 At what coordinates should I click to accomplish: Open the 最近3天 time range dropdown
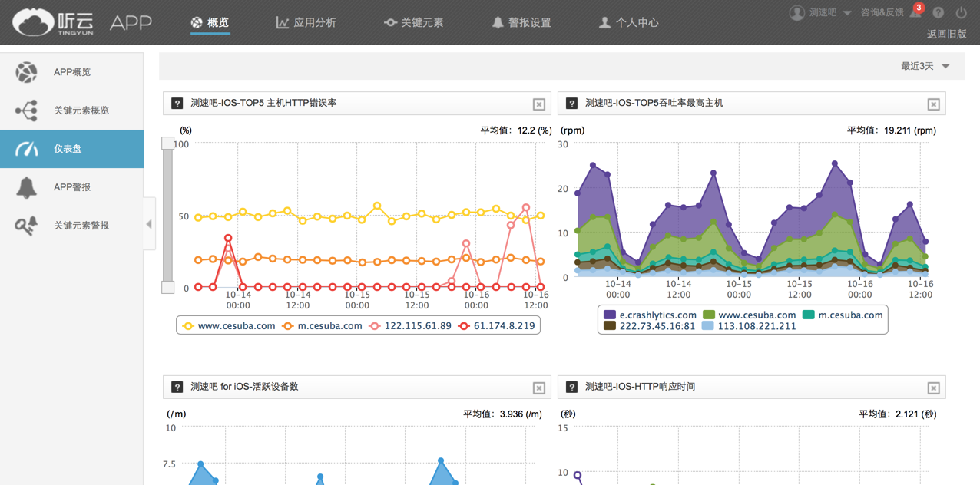pyautogui.click(x=925, y=66)
